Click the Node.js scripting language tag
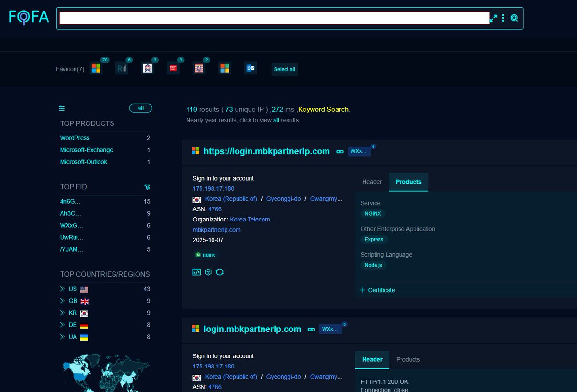The height and width of the screenshot is (392, 577). (373, 265)
